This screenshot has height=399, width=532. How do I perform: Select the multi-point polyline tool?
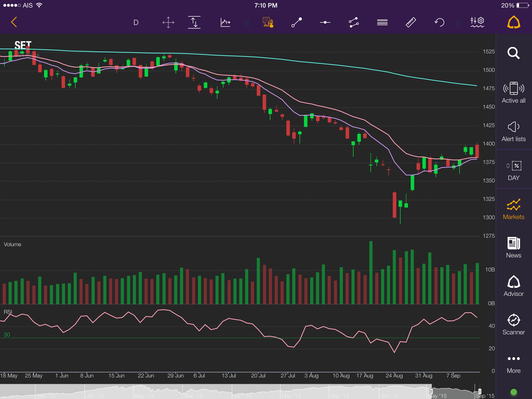354,22
